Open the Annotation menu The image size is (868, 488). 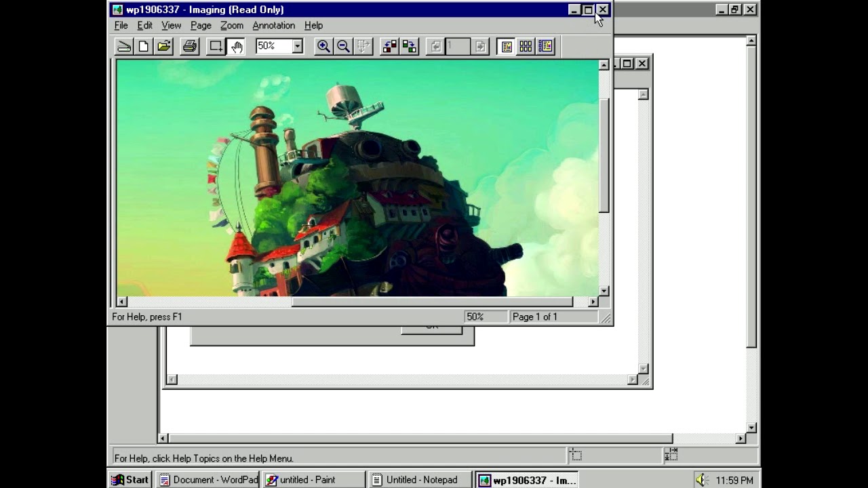pyautogui.click(x=273, y=25)
